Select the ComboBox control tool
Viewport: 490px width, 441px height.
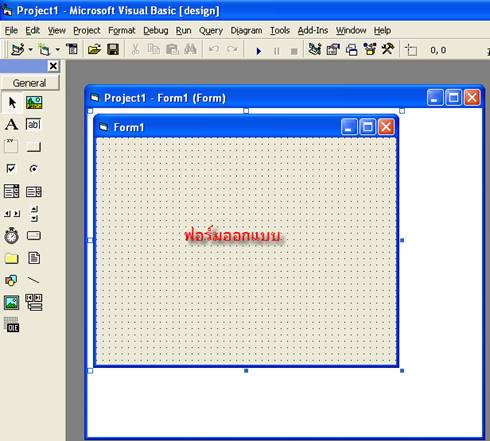11,192
